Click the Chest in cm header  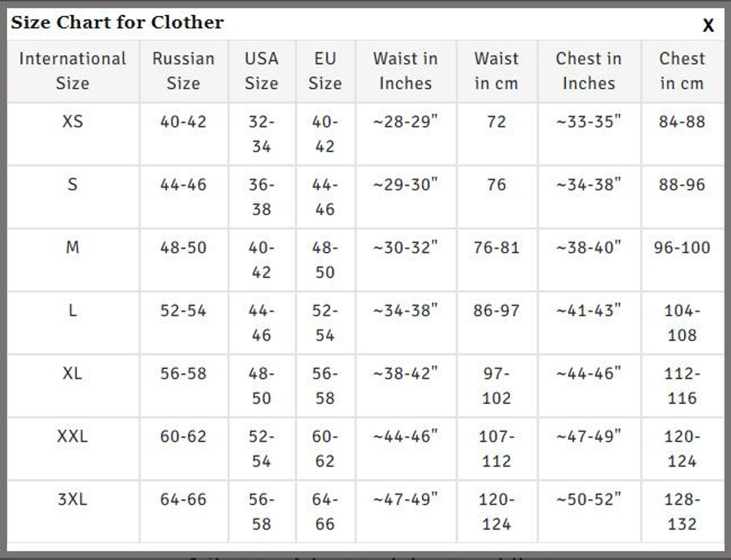(x=682, y=70)
